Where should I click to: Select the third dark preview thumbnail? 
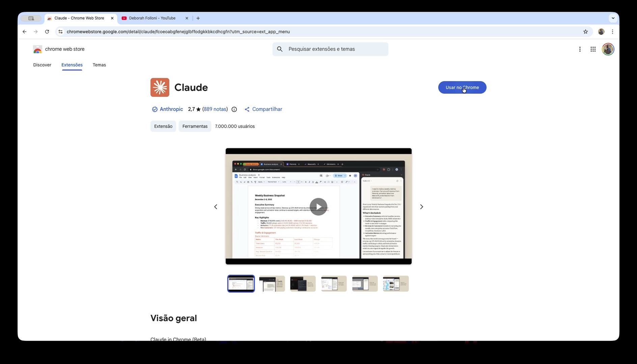303,284
